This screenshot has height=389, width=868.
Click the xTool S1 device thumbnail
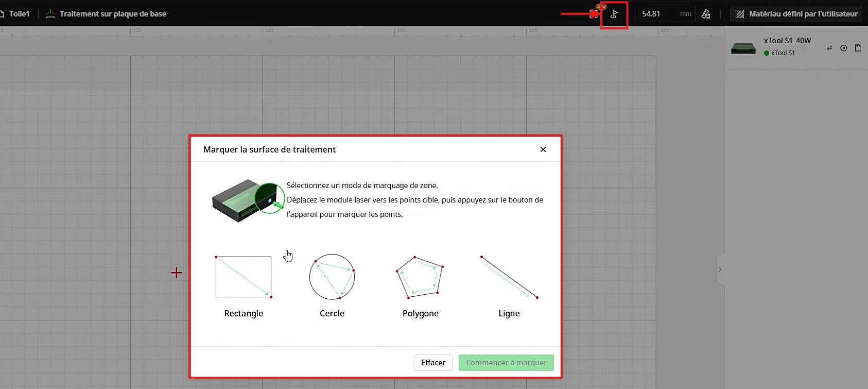743,48
